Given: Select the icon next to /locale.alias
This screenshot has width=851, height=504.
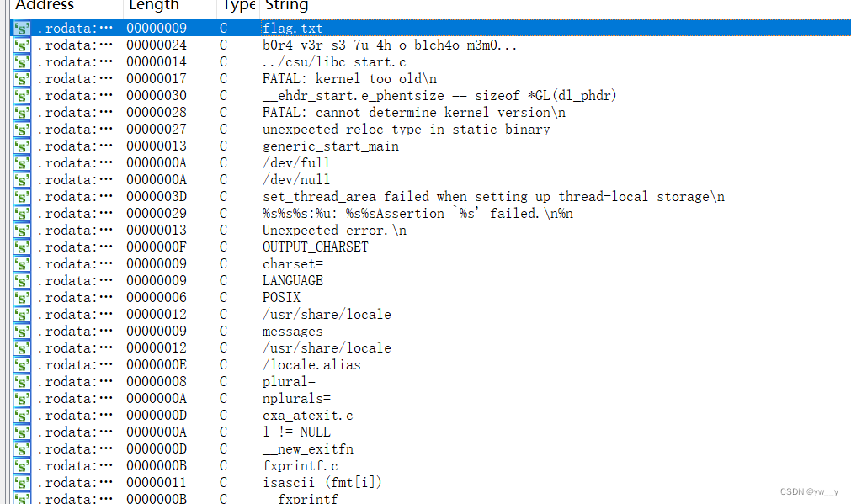Looking at the screenshot, I should 22,364.
